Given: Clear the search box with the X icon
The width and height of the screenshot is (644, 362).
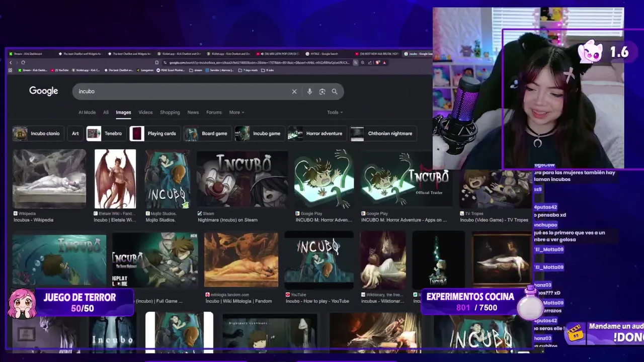Looking at the screenshot, I should point(294,92).
